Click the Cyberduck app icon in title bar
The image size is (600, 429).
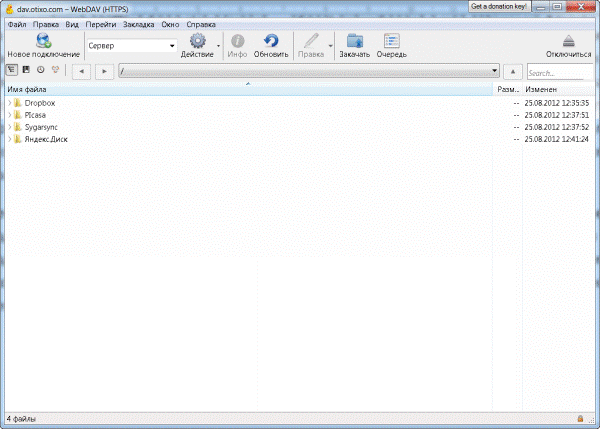pos(10,9)
